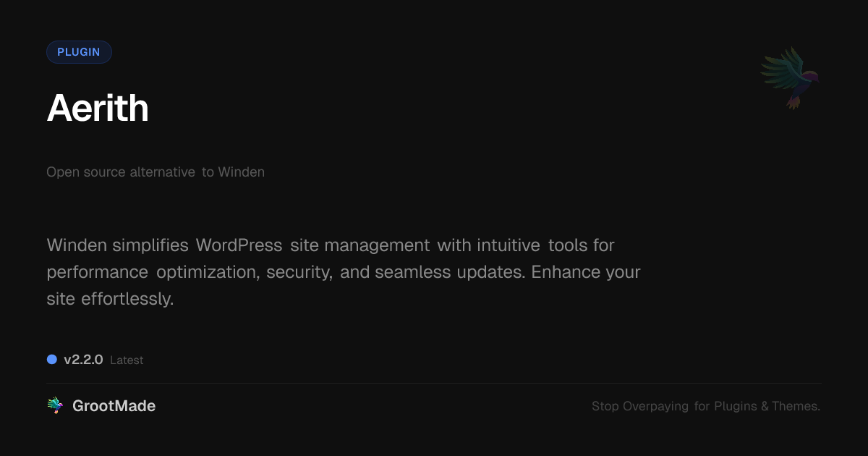
Task: Click the word "Themes." in the tagline
Action: pyautogui.click(x=796, y=407)
